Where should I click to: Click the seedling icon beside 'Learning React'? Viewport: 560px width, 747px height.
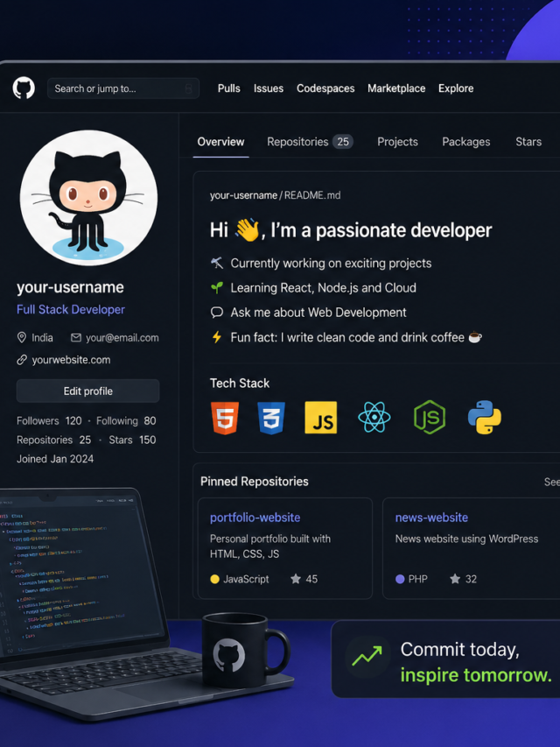[217, 288]
